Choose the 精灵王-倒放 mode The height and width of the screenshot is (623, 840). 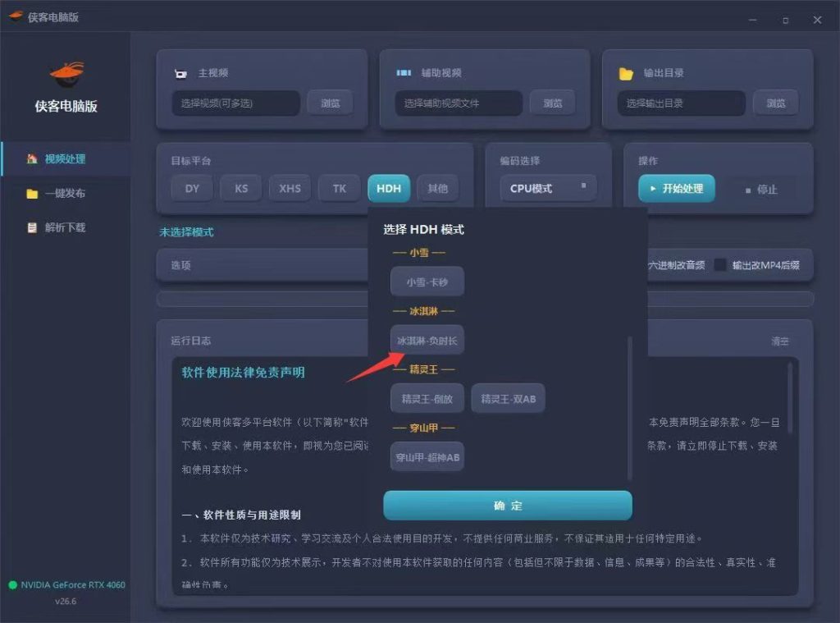tap(427, 398)
